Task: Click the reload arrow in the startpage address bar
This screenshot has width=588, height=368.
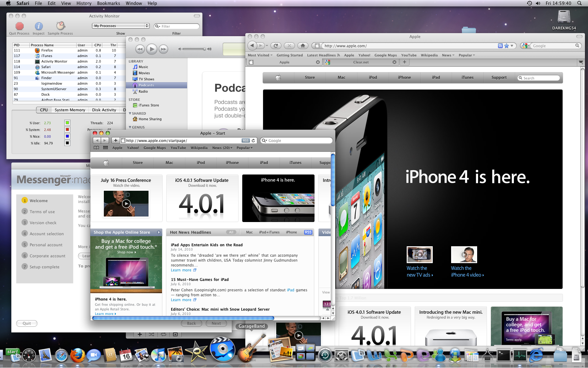Action: pos(253,140)
